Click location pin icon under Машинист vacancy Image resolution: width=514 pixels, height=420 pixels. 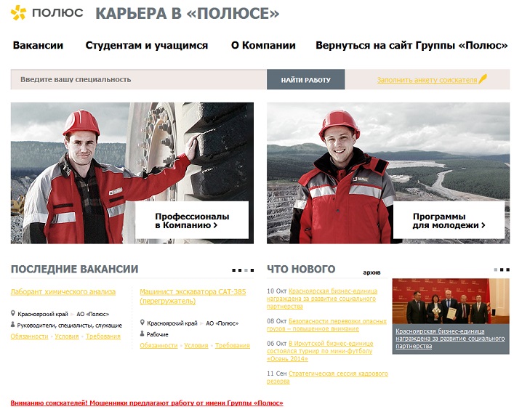click(x=142, y=323)
